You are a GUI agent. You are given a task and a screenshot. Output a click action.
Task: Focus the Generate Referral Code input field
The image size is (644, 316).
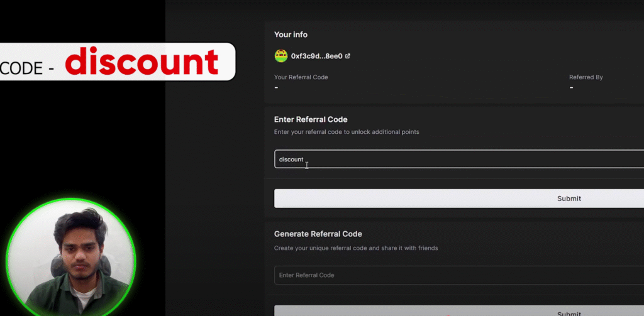459,275
